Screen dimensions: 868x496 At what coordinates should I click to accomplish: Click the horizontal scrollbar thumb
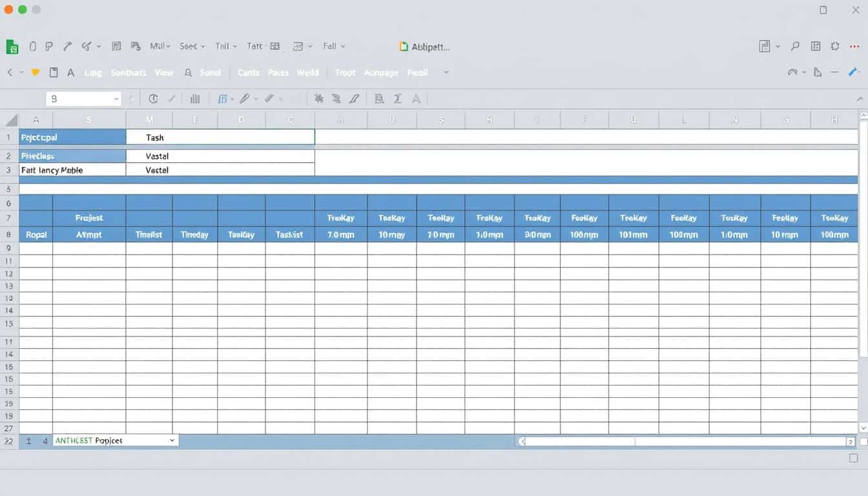click(580, 442)
